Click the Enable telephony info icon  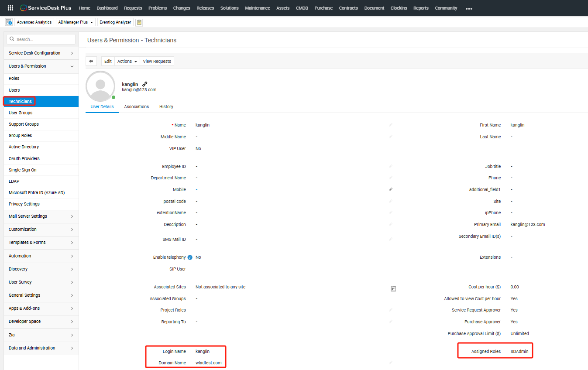click(190, 257)
